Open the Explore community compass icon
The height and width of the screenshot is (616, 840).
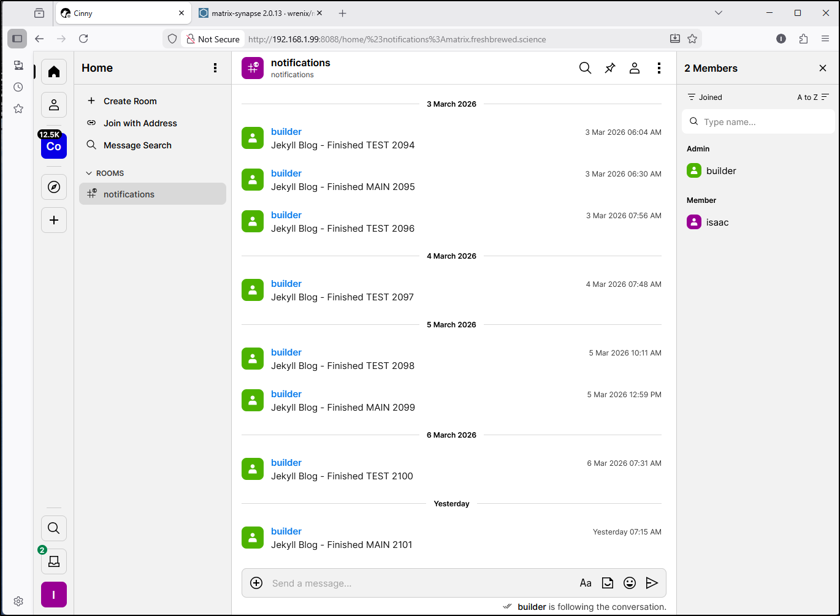pyautogui.click(x=54, y=187)
